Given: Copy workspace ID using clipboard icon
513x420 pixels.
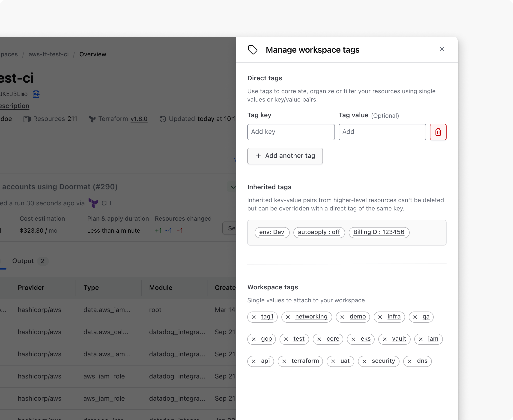Looking at the screenshot, I should (36, 94).
